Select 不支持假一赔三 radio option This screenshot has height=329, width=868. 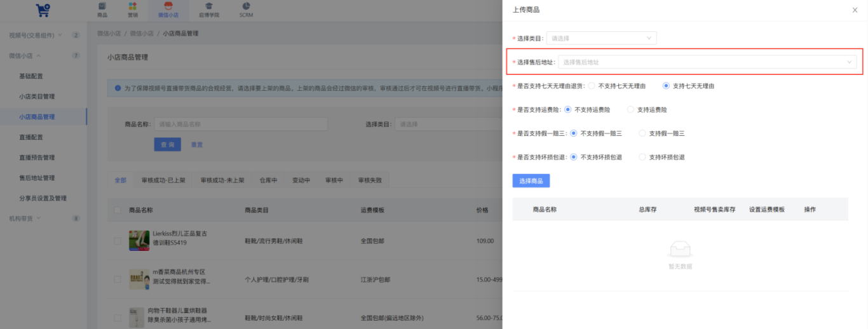pos(574,133)
